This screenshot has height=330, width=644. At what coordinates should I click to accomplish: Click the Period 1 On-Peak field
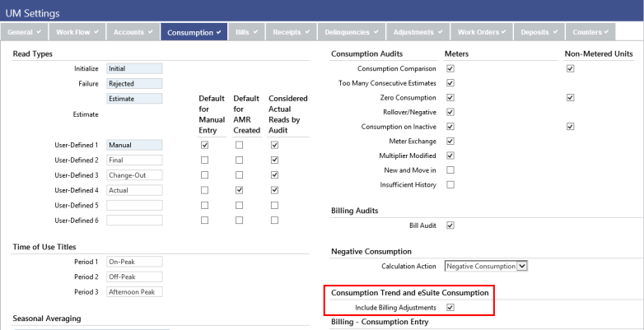135,262
